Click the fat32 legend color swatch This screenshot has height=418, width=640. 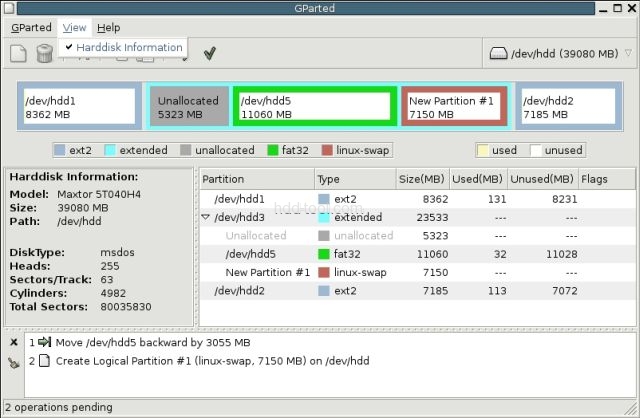[x=273, y=150]
